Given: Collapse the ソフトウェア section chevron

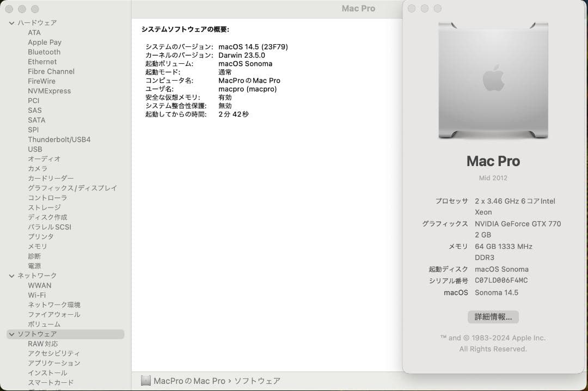Looking at the screenshot, I should [x=11, y=334].
